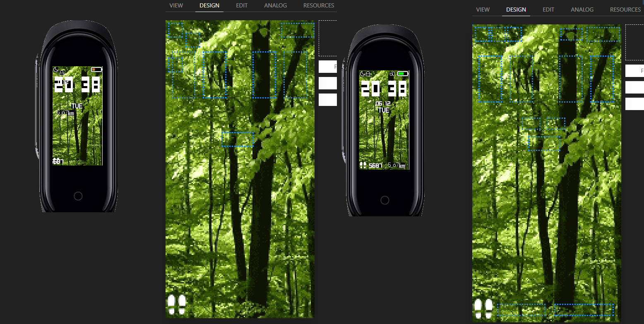Open the VIEW tab in the right editor
Viewport: 644px width, 324px height.
(x=483, y=10)
